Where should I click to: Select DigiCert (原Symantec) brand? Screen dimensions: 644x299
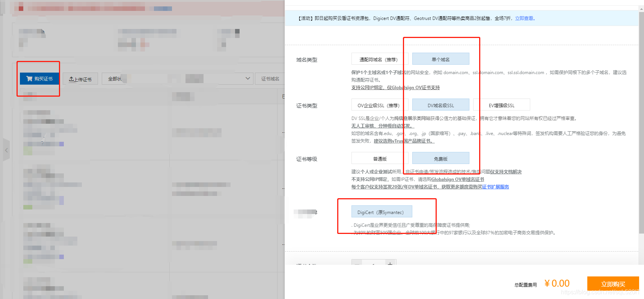(x=382, y=212)
